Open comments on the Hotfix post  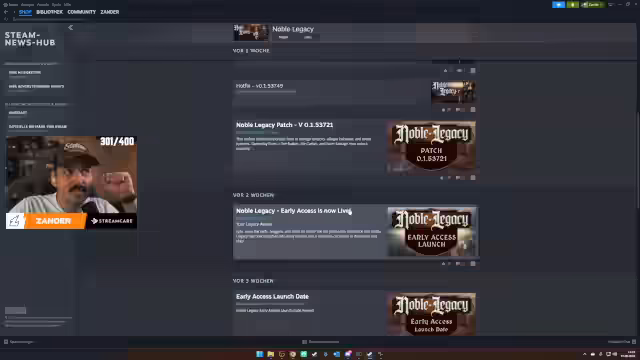tap(458, 110)
